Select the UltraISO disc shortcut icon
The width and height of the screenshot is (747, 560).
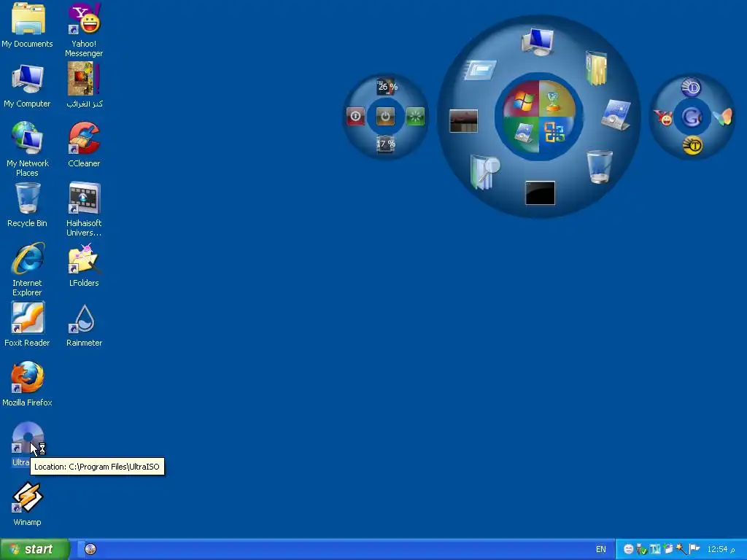click(x=27, y=437)
